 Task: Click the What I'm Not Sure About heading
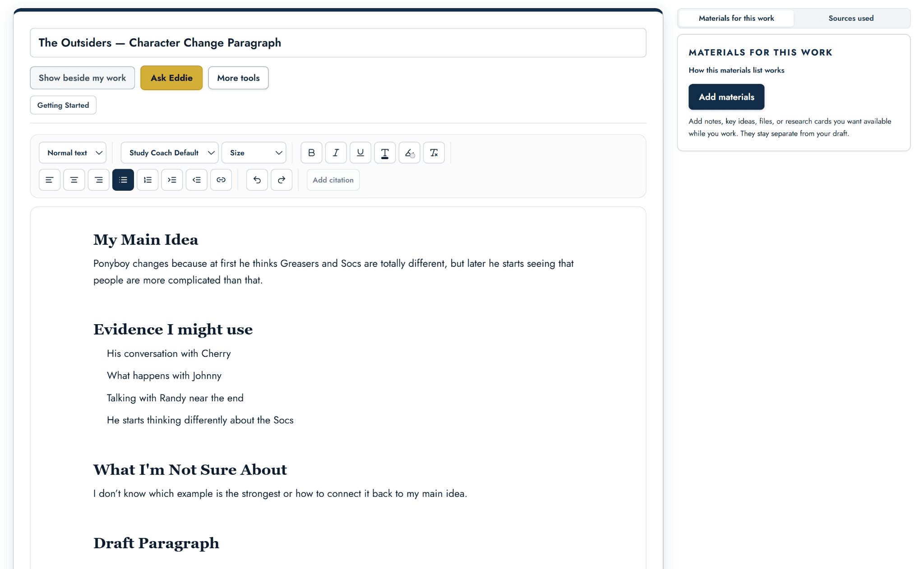190,469
